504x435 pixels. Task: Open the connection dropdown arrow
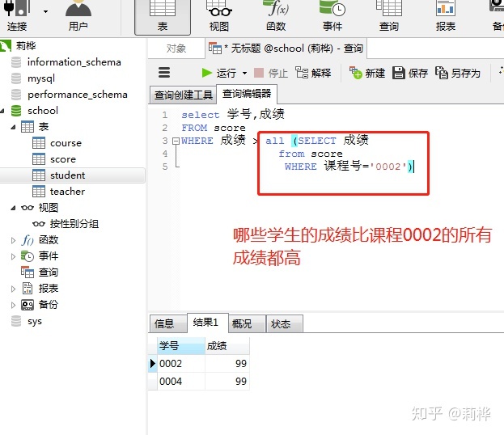(45, 11)
